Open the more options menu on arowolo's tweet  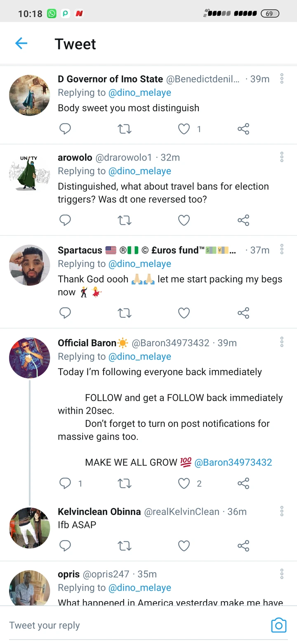(282, 157)
